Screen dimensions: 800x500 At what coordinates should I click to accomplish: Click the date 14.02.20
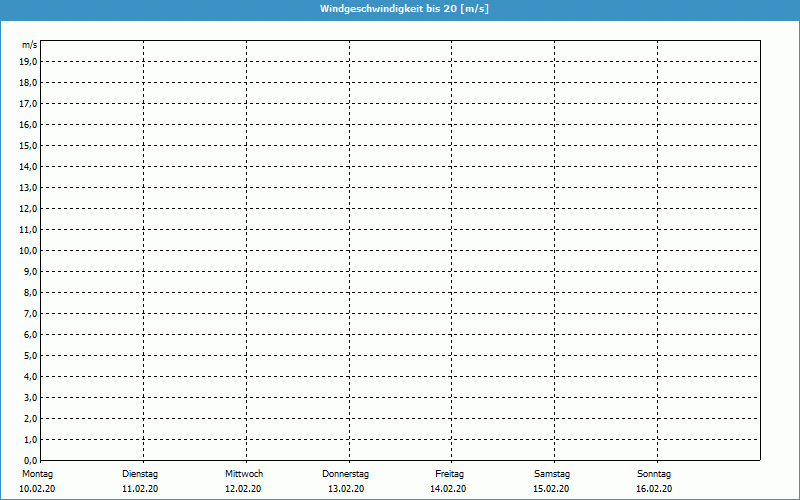(448, 489)
